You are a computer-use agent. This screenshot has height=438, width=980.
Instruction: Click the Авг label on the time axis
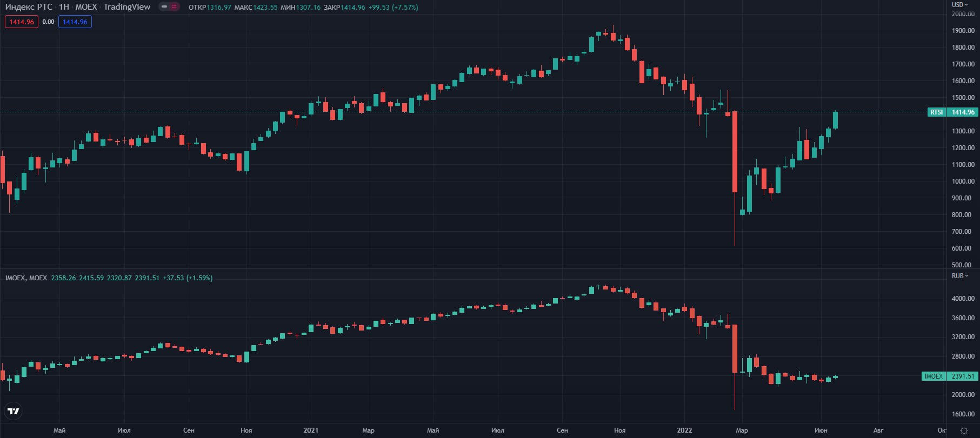click(x=878, y=430)
